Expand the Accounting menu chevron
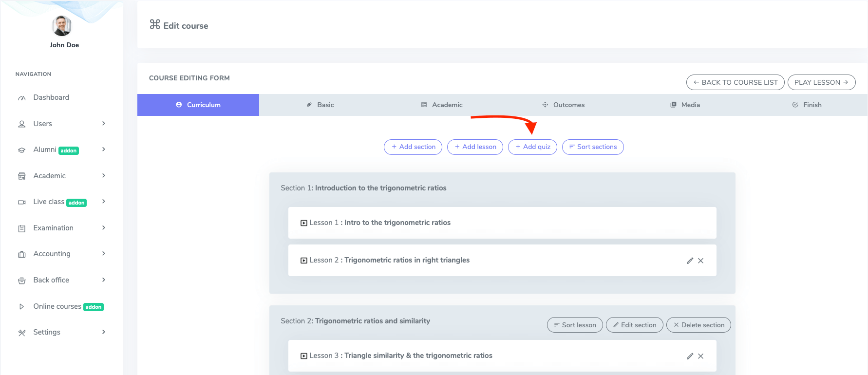The image size is (868, 375). tap(104, 254)
